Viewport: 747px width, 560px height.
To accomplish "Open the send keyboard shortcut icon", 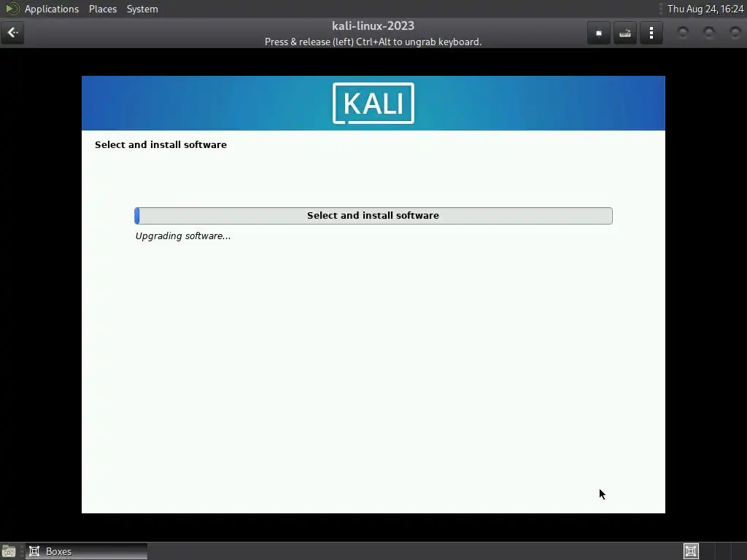I will click(625, 33).
